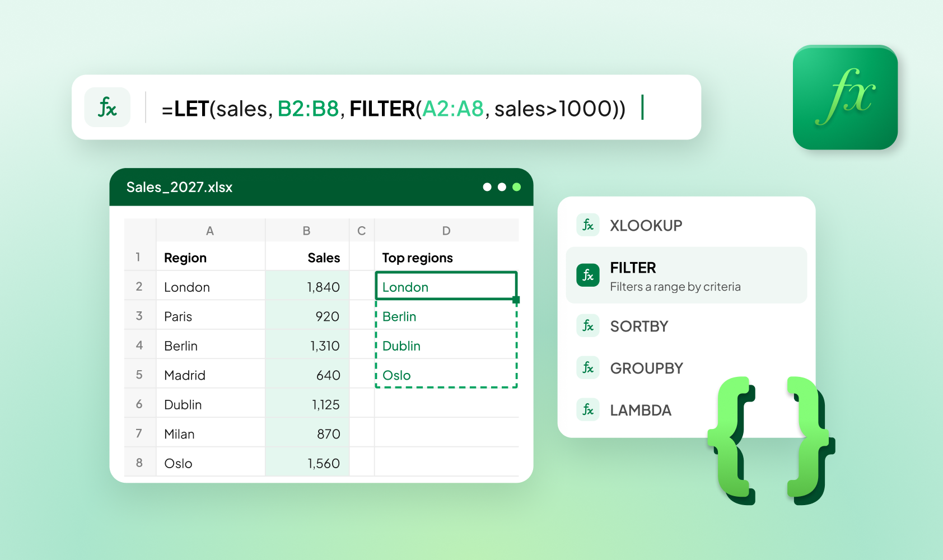
Task: Select row 2 header
Action: tap(139, 286)
